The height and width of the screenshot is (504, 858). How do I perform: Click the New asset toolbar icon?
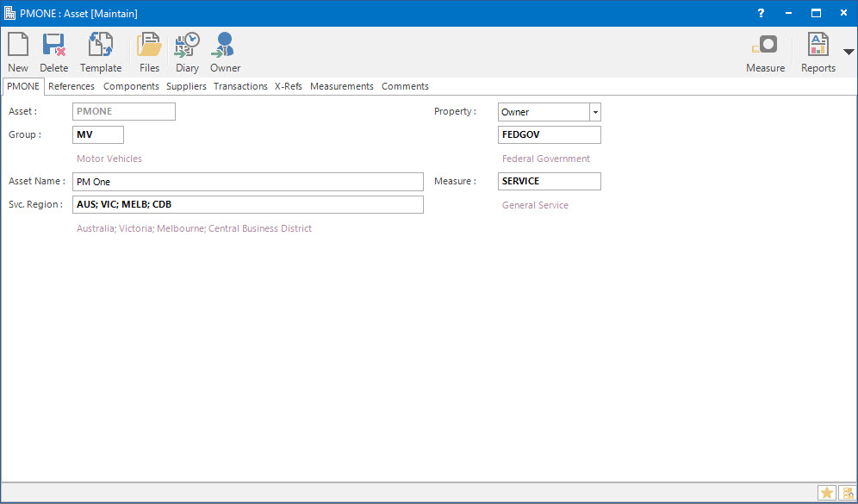point(18,45)
